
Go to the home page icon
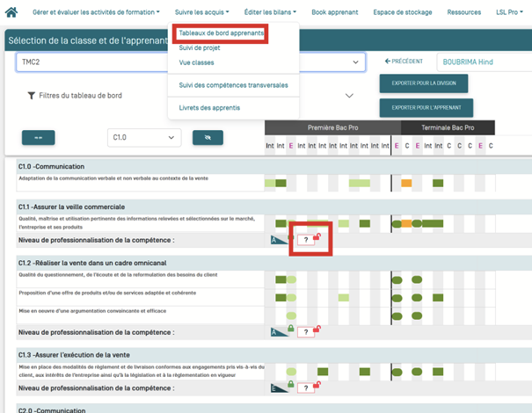(11, 12)
